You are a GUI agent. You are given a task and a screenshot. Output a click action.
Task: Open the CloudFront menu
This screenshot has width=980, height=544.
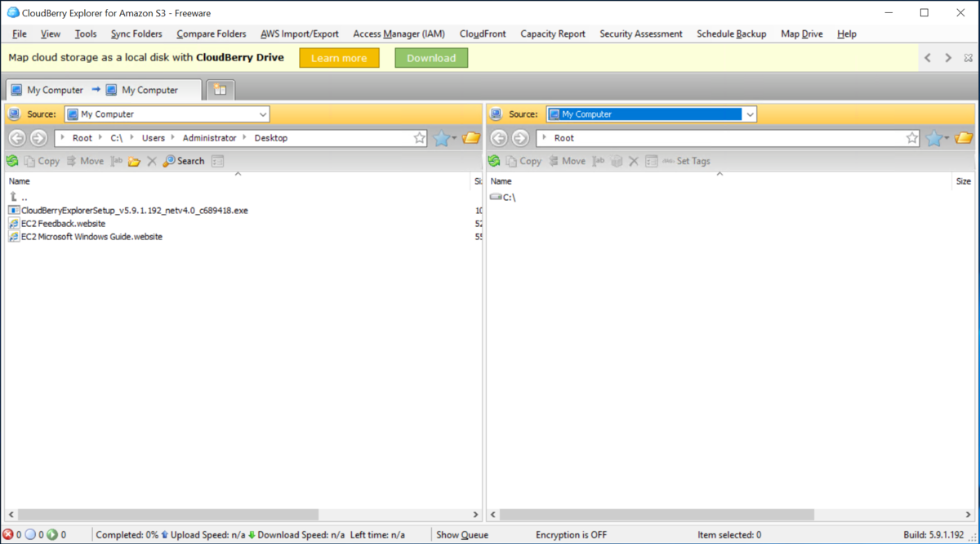point(483,33)
